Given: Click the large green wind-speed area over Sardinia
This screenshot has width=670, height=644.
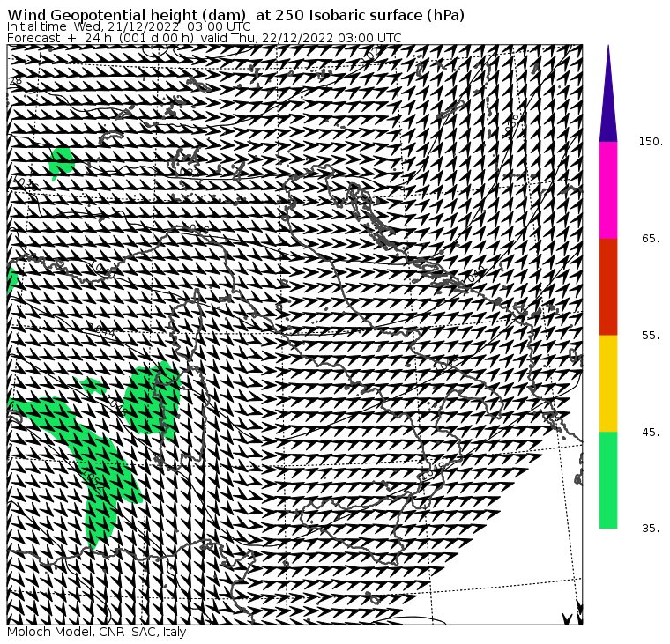Looking at the screenshot, I should pyautogui.click(x=153, y=400).
